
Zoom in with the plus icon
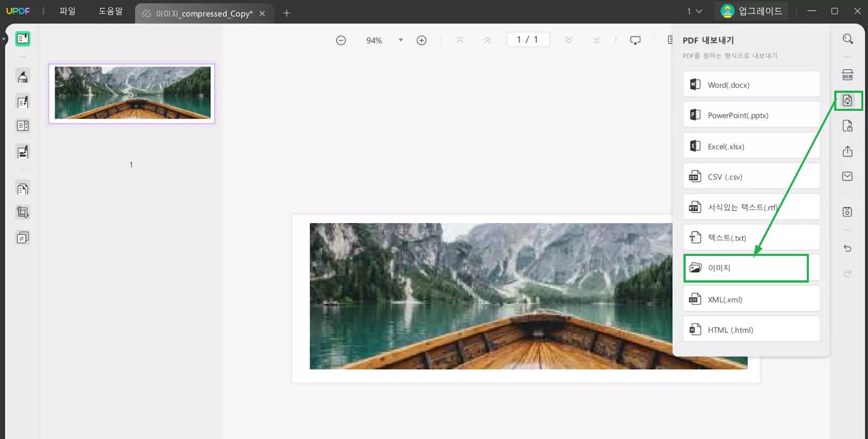tap(422, 40)
